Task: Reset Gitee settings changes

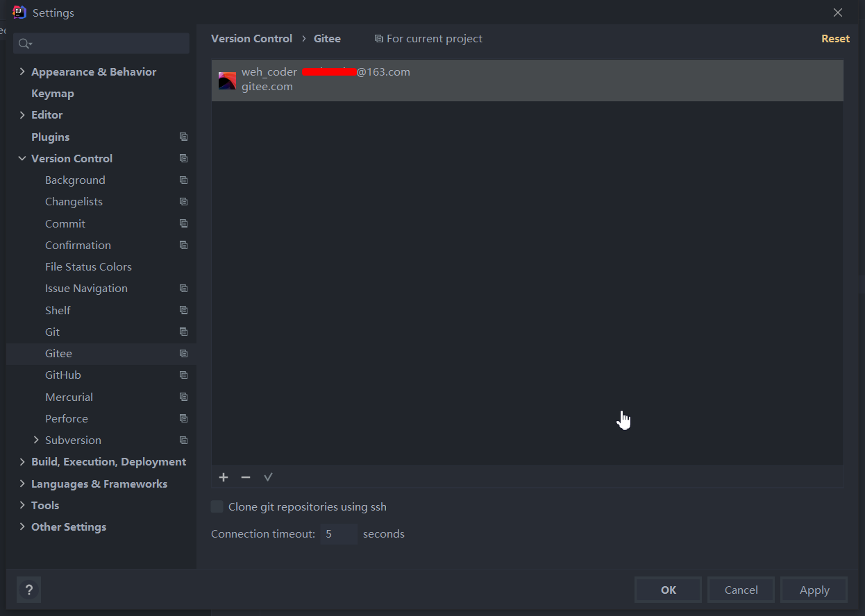Action: tap(835, 39)
